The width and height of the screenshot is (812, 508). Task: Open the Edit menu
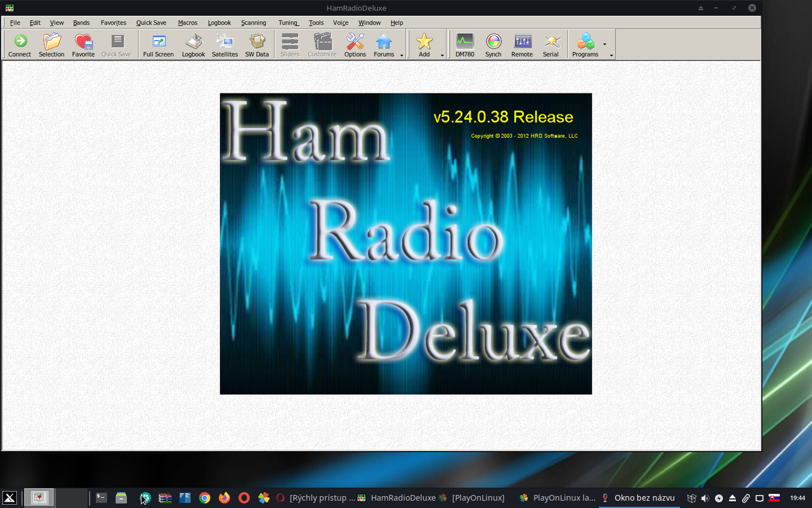click(35, 23)
